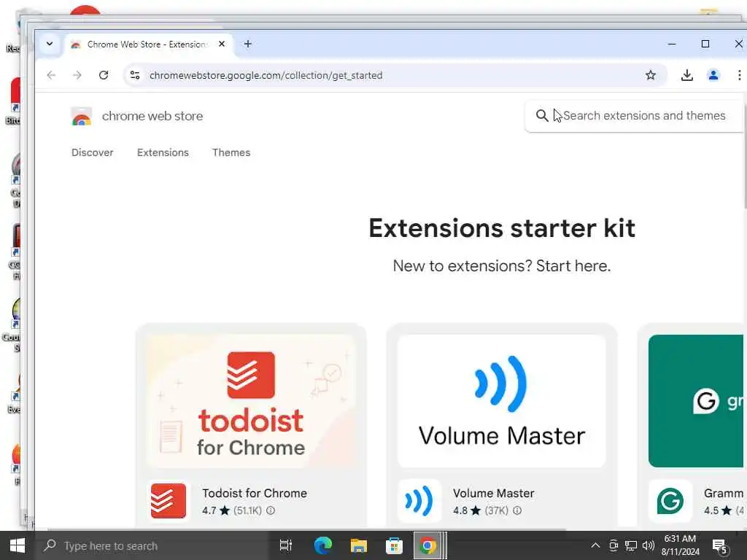Open the 'Volume Master' title link
The width and height of the screenshot is (747, 560).
pos(494,494)
